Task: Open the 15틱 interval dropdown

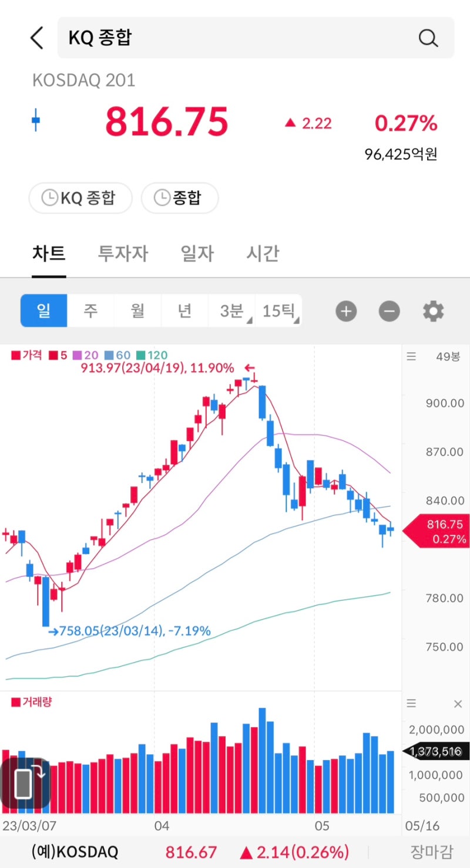Action: [278, 311]
